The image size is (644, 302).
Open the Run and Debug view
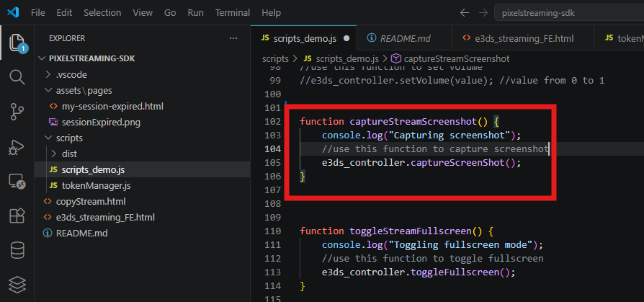coord(17,147)
